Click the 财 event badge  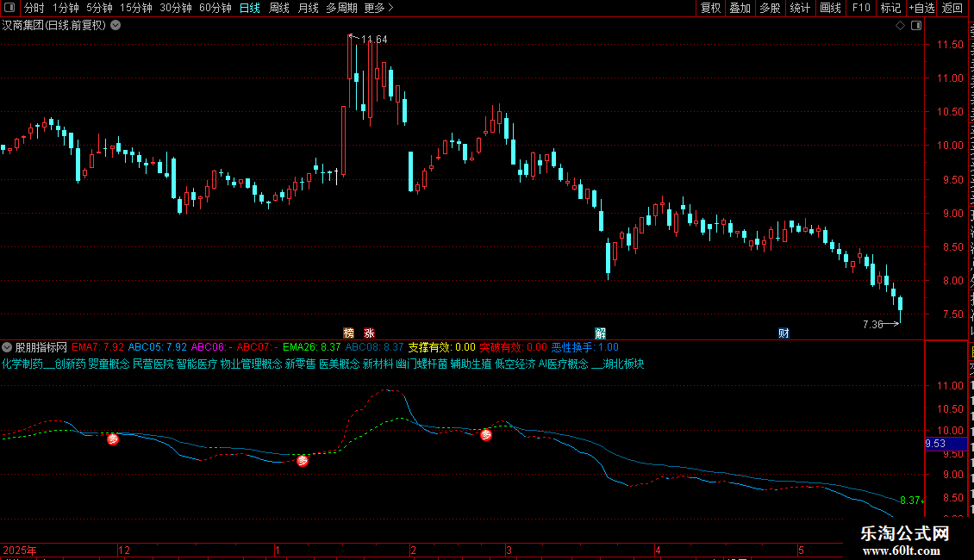click(784, 333)
